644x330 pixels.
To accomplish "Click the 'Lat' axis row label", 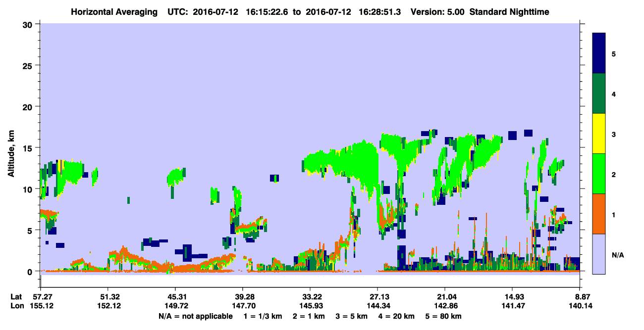I will pos(16,297).
